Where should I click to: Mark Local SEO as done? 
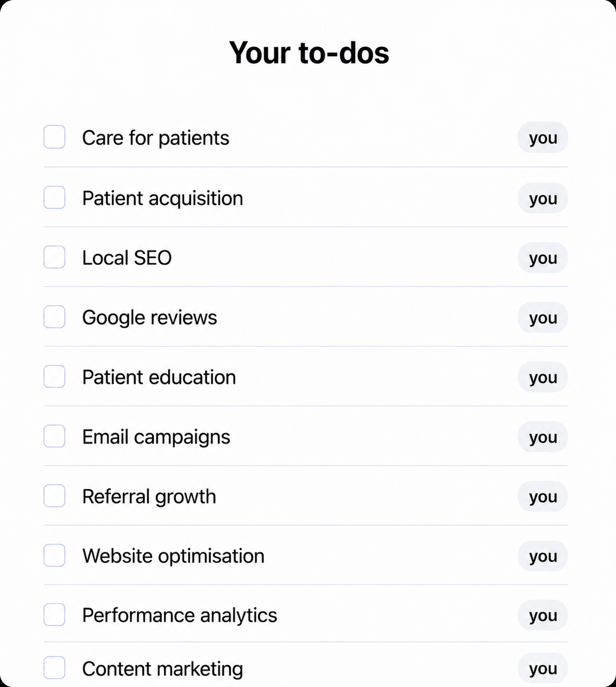tap(54, 257)
